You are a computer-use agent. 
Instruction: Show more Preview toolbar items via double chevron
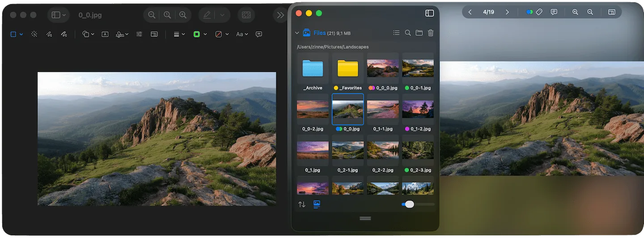coord(280,15)
